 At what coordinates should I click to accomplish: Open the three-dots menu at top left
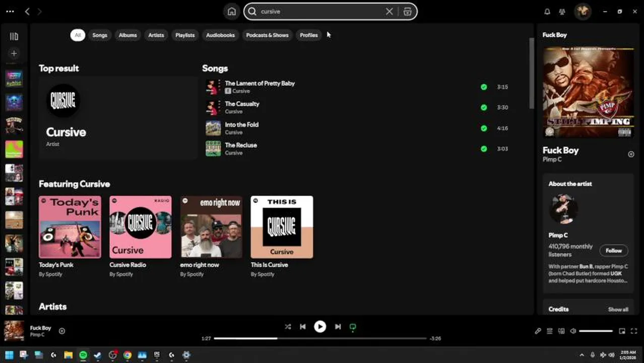[10, 11]
